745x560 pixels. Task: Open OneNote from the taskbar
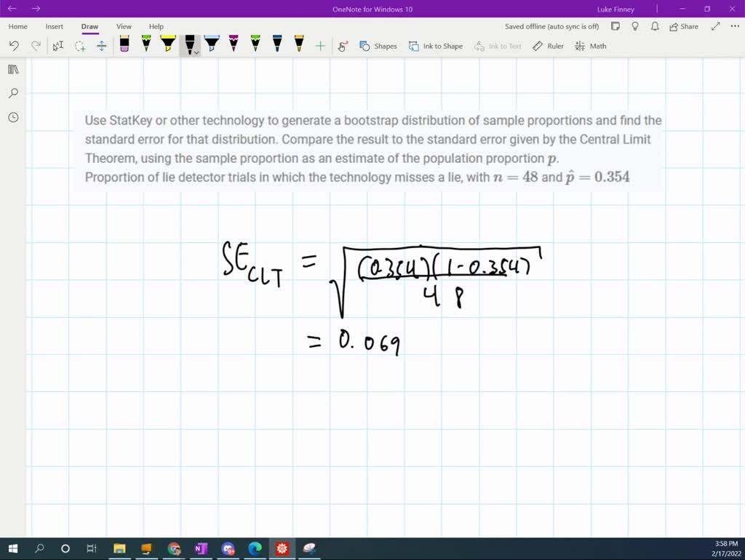[x=200, y=548]
